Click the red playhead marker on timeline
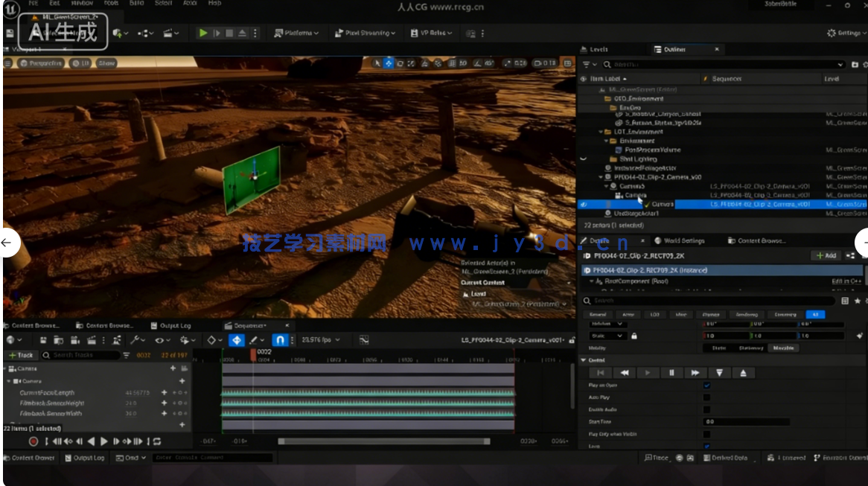 pyautogui.click(x=253, y=356)
